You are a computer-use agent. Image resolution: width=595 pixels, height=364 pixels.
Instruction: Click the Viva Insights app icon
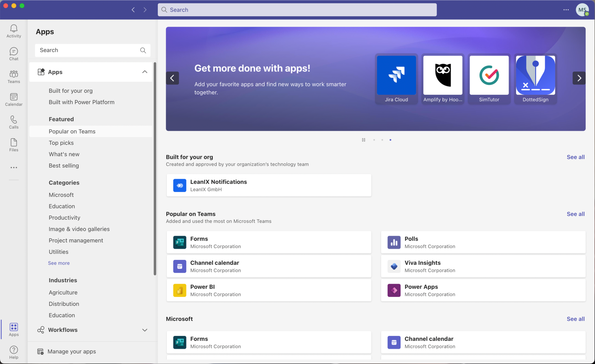394,266
